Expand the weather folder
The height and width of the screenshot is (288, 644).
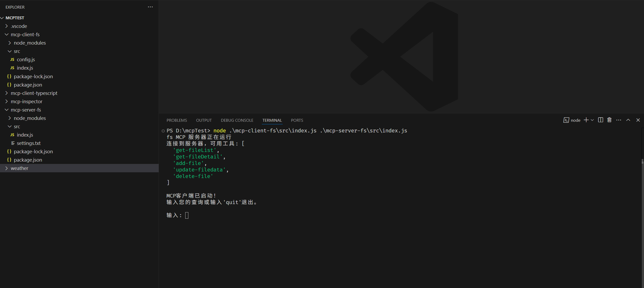click(x=19, y=168)
